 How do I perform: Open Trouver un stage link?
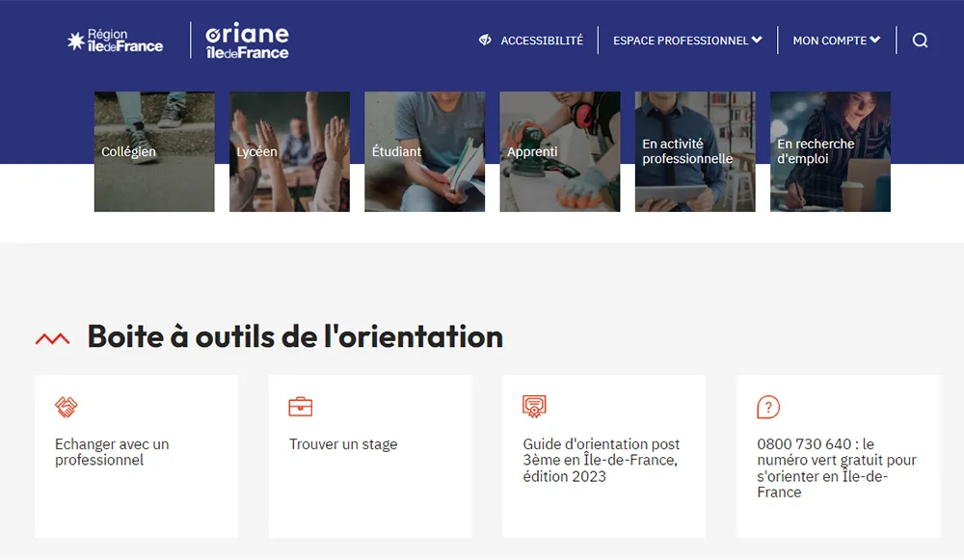(x=343, y=443)
